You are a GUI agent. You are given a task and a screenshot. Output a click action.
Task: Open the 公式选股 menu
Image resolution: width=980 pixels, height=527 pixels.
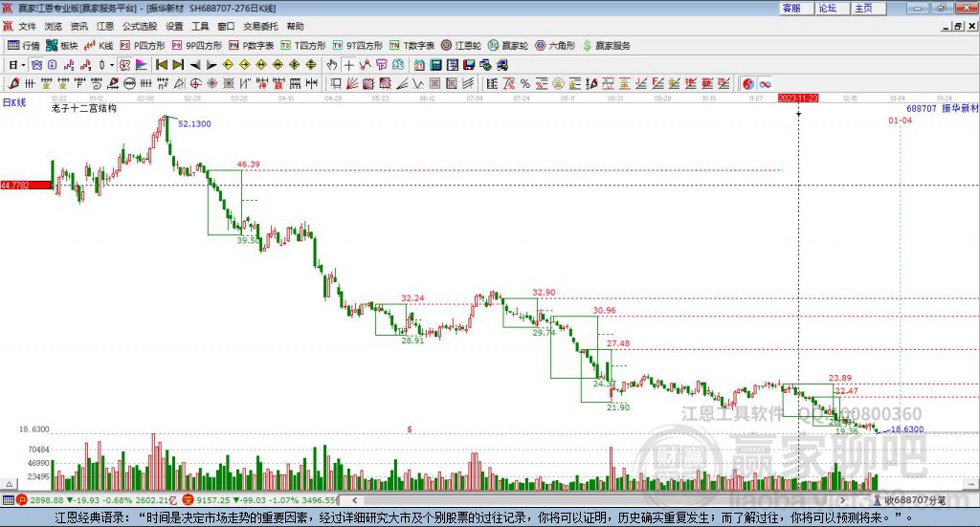coord(140,26)
